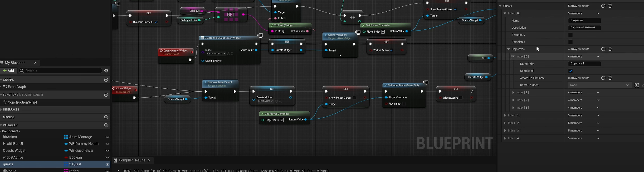Image resolution: width=644 pixels, height=172 pixels.
Task: Click the My Blueprint search field
Action: pos(60,70)
